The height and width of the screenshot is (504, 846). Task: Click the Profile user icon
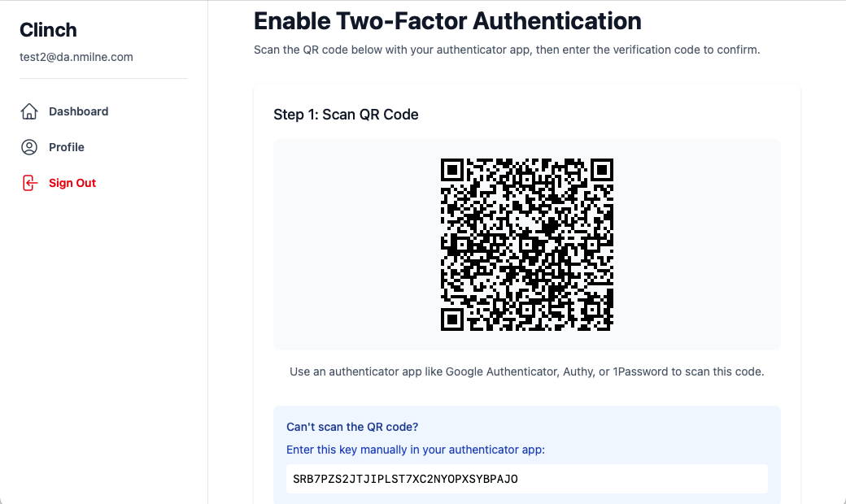(x=29, y=147)
